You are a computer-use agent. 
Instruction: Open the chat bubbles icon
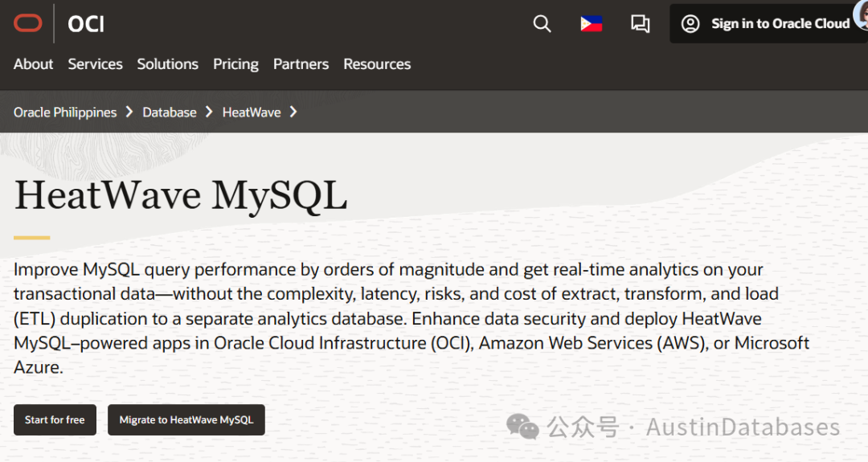(641, 24)
